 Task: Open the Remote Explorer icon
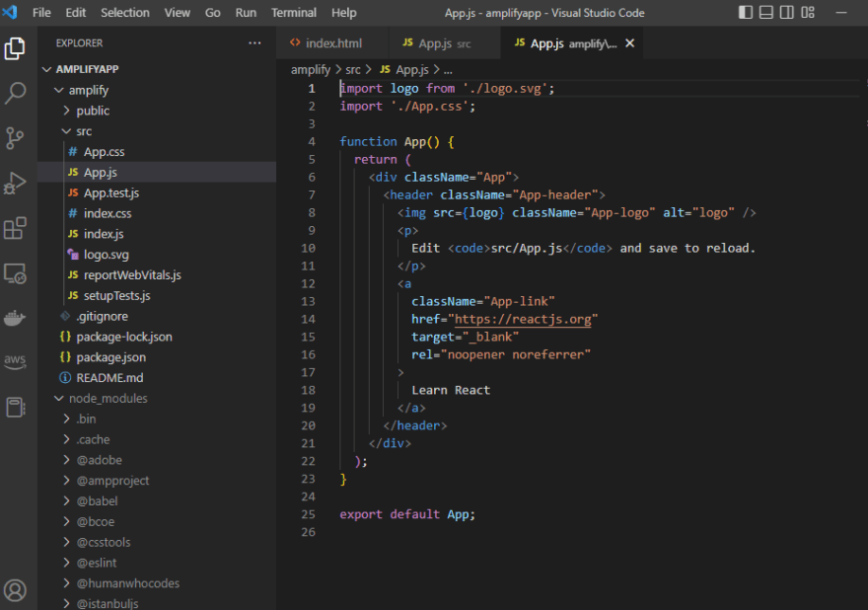pos(15,273)
